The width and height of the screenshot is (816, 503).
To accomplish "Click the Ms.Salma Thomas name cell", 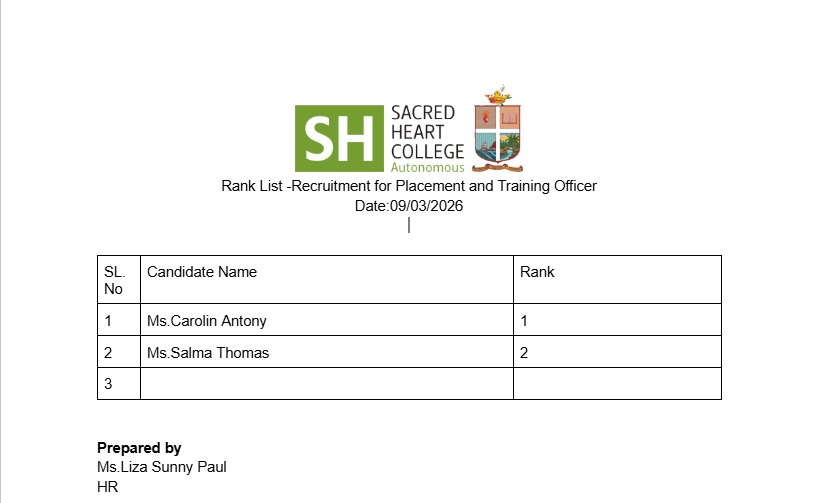I will [208, 353].
